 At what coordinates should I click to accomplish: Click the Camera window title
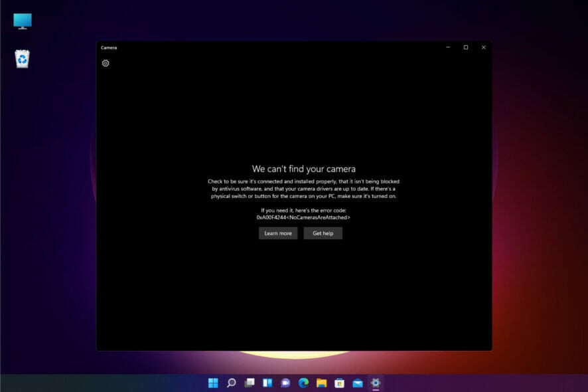click(x=110, y=47)
